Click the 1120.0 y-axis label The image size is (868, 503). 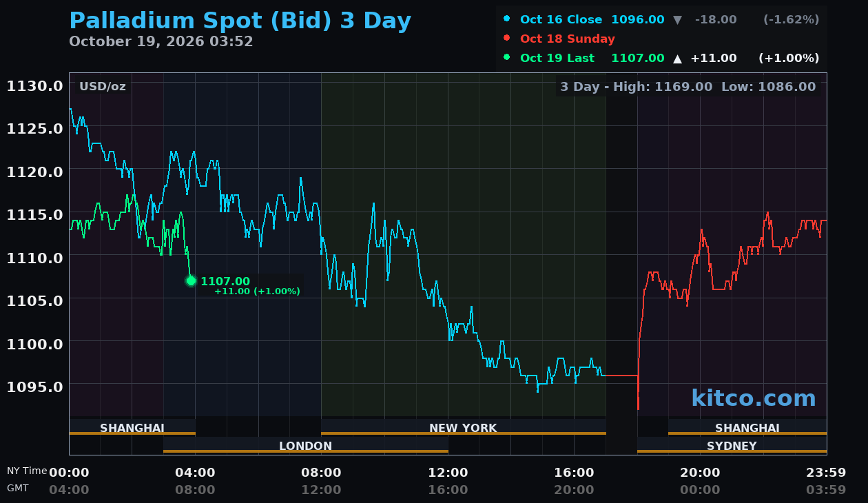point(34,172)
